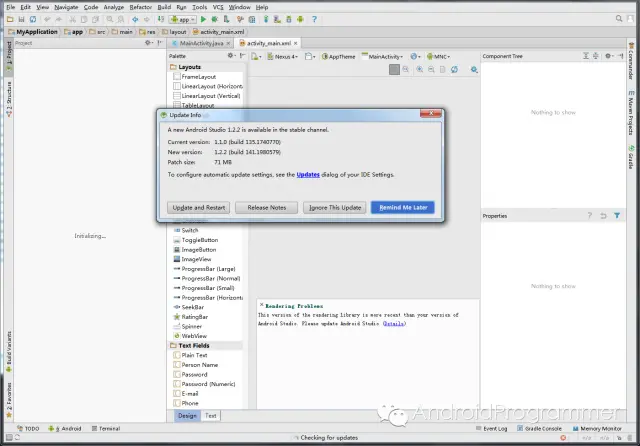
Task: Click Remind Me Later button
Action: pos(403,207)
